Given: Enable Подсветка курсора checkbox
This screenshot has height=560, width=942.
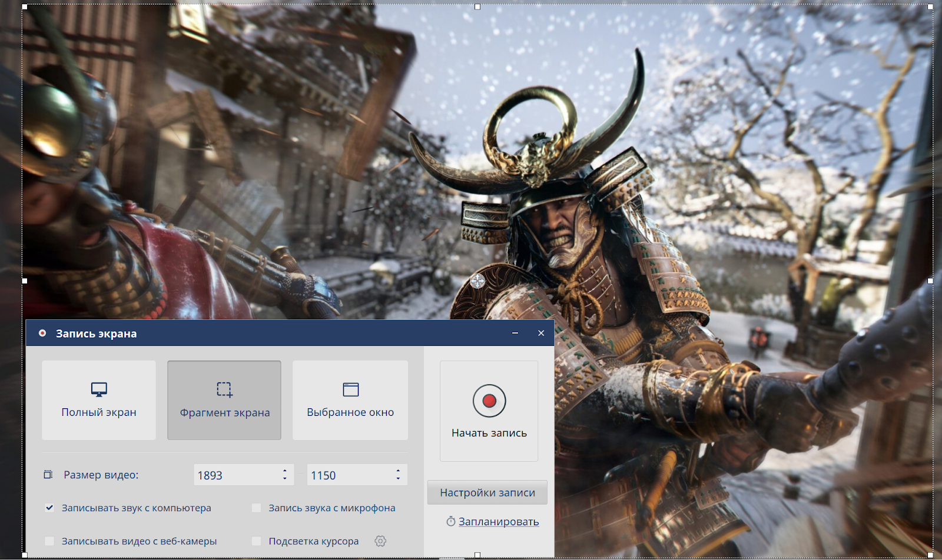Looking at the screenshot, I should pos(256,541).
